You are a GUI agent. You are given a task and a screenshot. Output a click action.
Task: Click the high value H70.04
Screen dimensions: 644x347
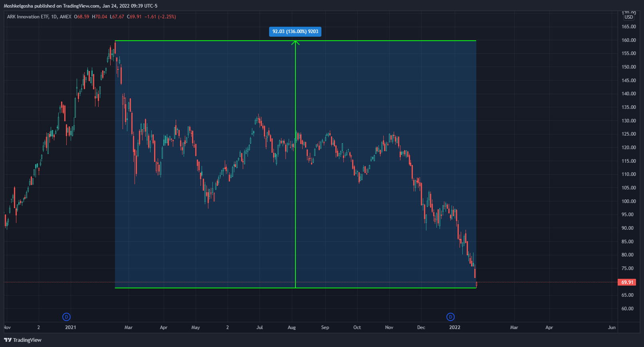(99, 17)
